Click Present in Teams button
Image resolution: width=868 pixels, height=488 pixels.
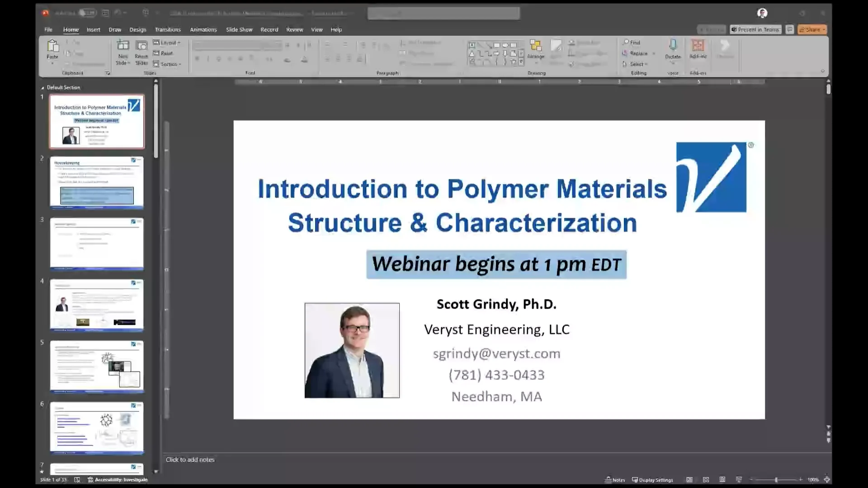click(x=755, y=29)
